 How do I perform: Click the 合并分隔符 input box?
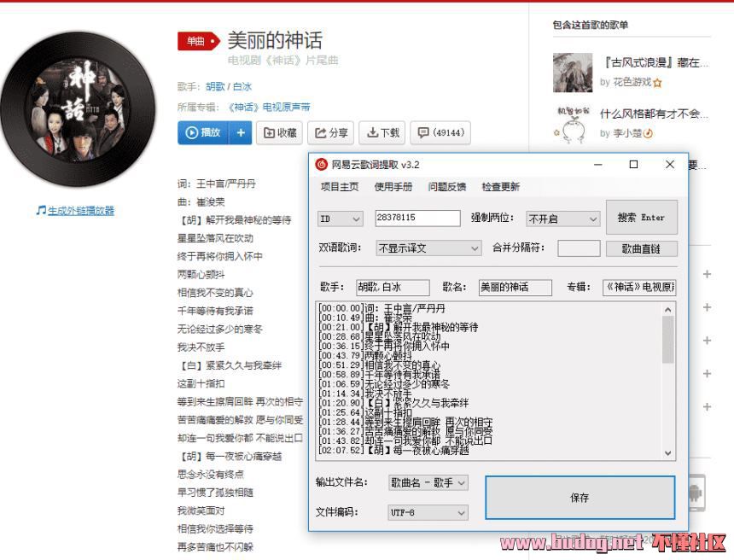(x=579, y=248)
